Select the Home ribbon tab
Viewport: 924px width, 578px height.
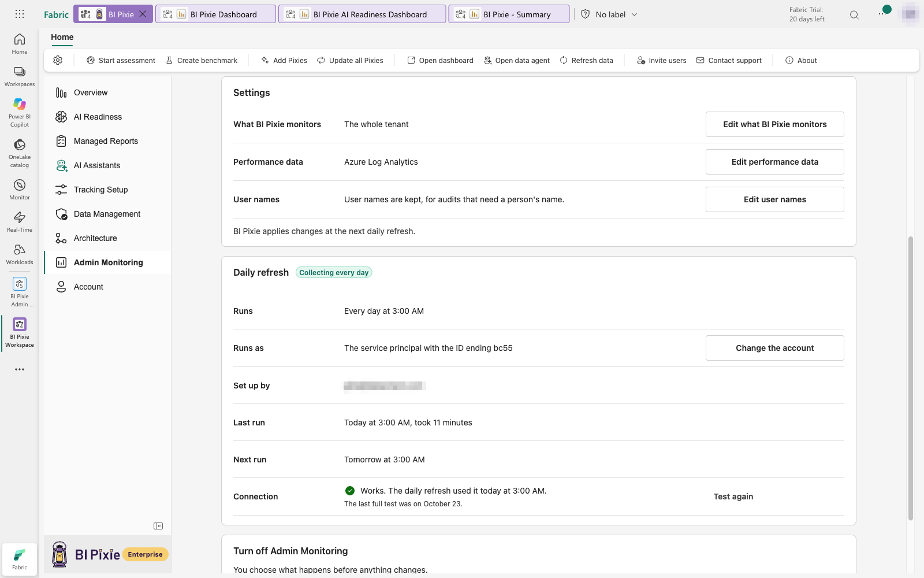(x=62, y=38)
